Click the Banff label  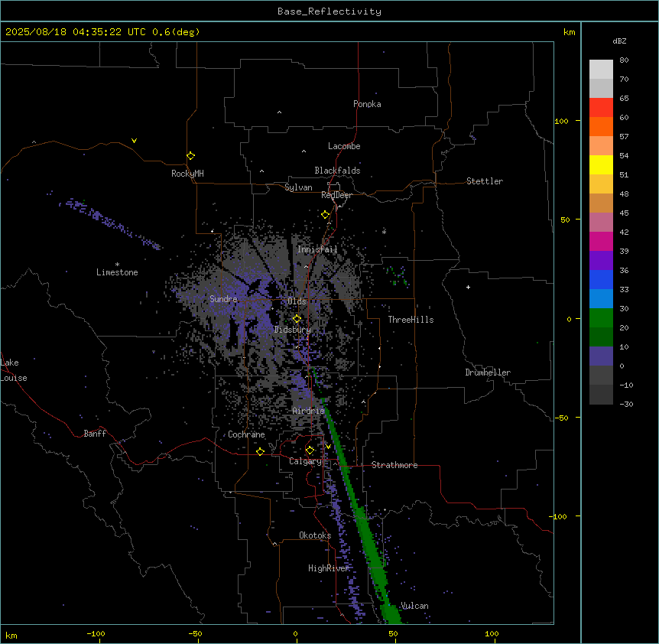point(95,434)
